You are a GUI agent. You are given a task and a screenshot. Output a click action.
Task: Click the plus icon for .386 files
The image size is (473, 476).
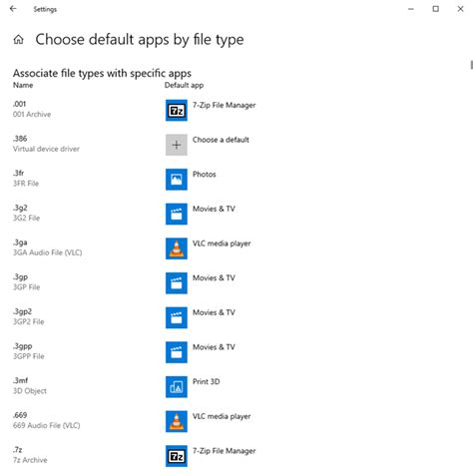pyautogui.click(x=177, y=145)
